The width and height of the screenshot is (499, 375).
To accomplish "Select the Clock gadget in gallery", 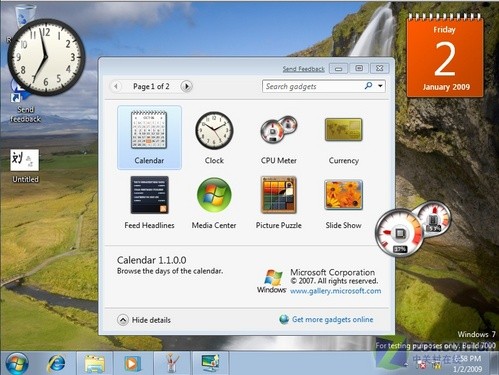I will click(x=214, y=131).
